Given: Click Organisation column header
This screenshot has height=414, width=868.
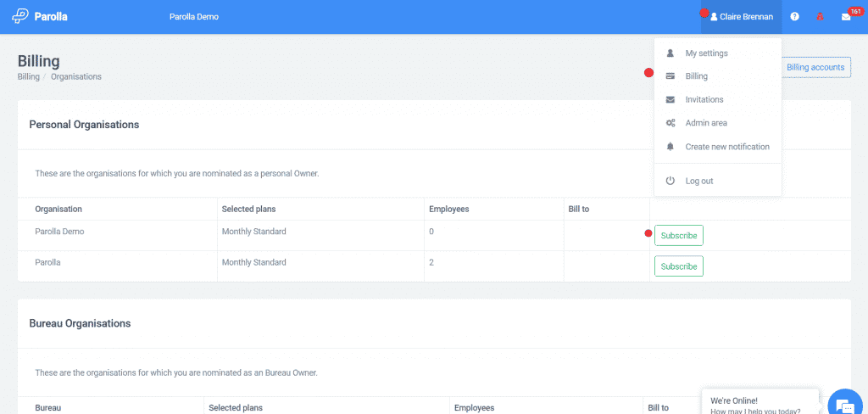Looking at the screenshot, I should click(58, 209).
